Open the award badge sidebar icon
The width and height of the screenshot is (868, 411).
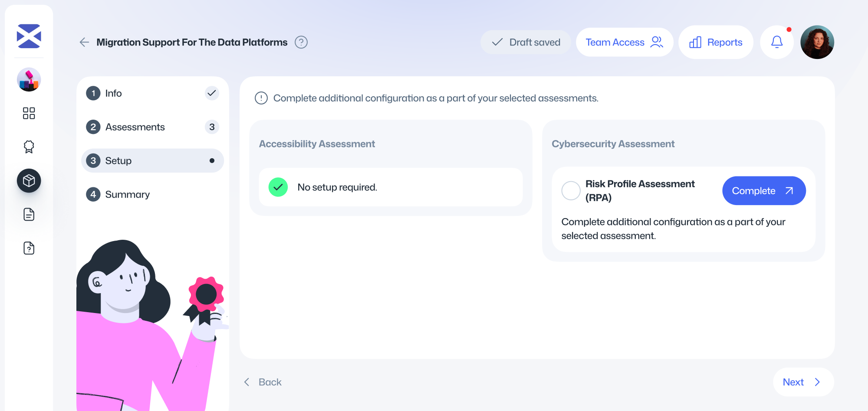point(29,147)
